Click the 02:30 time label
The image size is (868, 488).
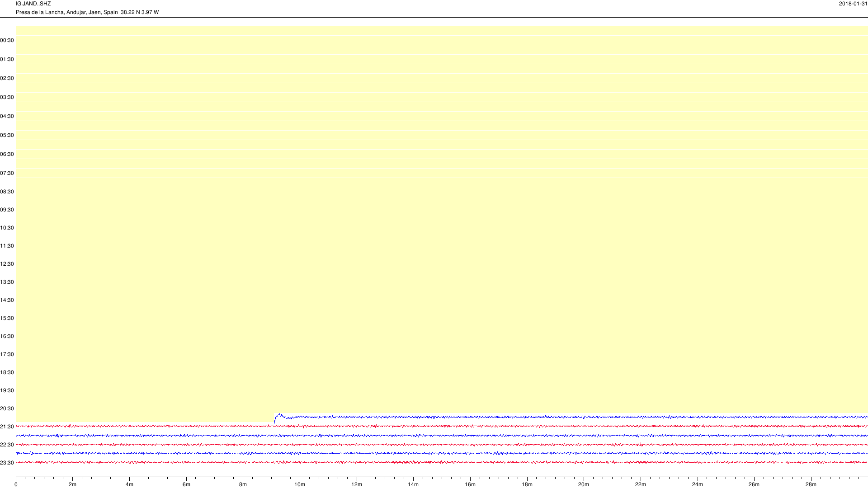[7, 78]
